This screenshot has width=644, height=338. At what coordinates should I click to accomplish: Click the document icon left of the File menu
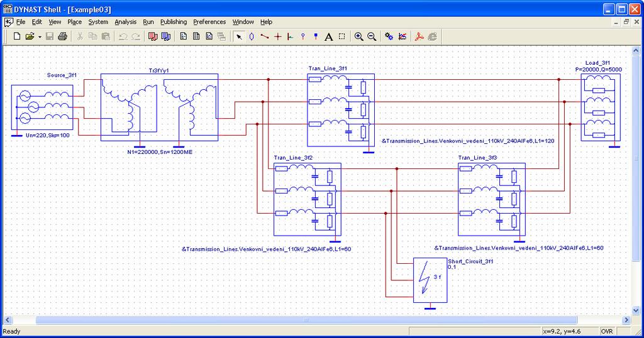[x=9, y=22]
